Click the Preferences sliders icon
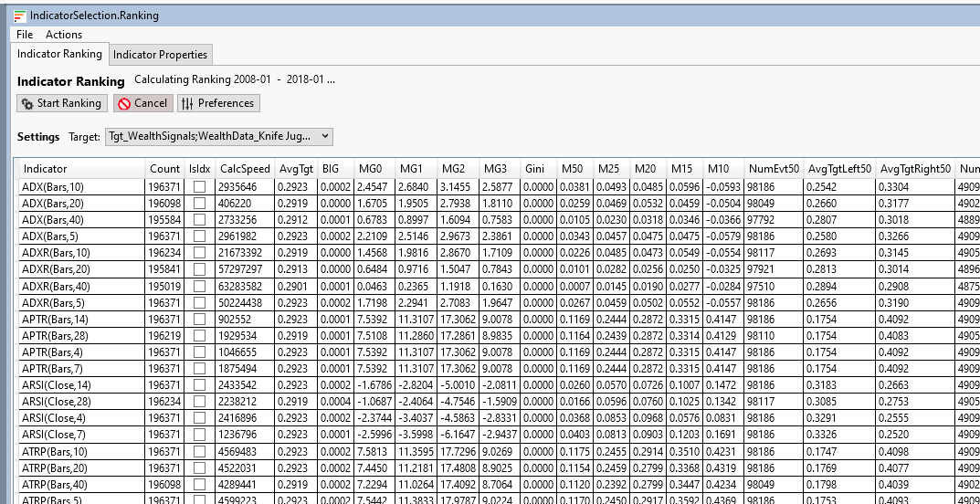This screenshot has width=980, height=504. point(187,103)
